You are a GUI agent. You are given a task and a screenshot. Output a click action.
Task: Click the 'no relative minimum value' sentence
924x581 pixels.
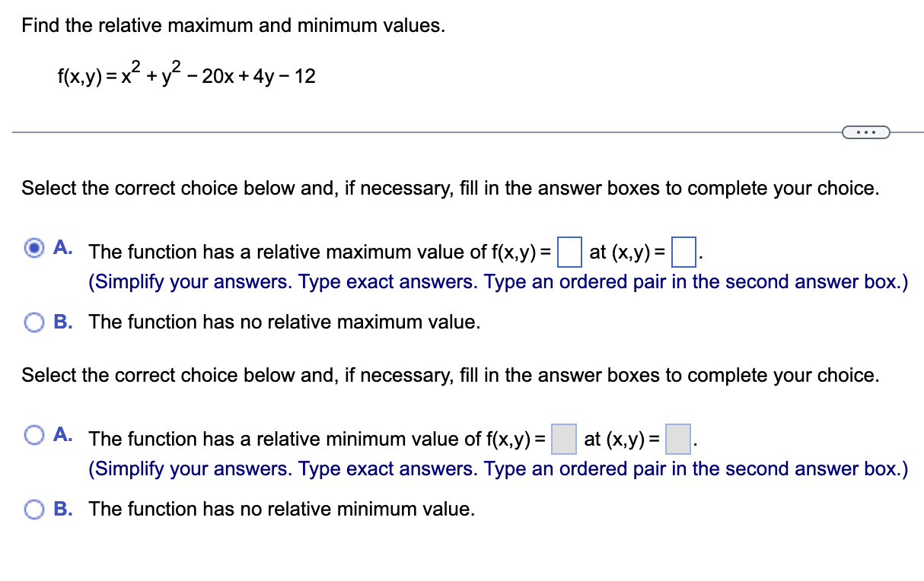click(x=282, y=509)
